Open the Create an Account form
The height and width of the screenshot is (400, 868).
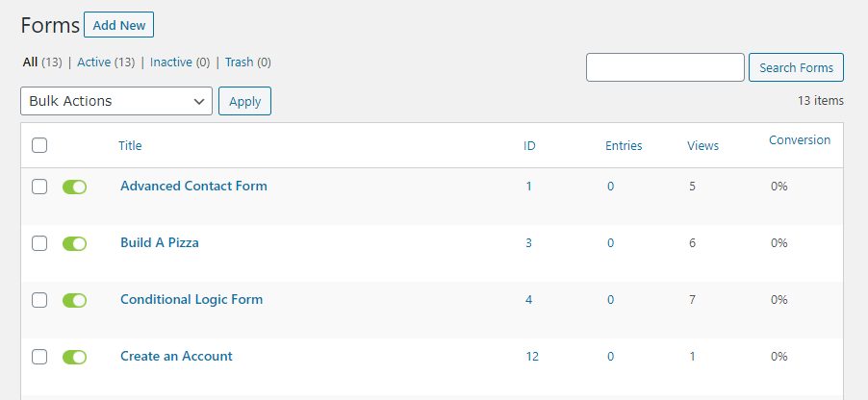[177, 357]
